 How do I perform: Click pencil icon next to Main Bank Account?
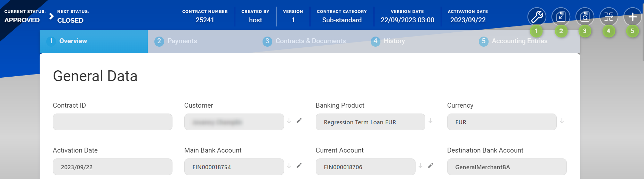(299, 166)
